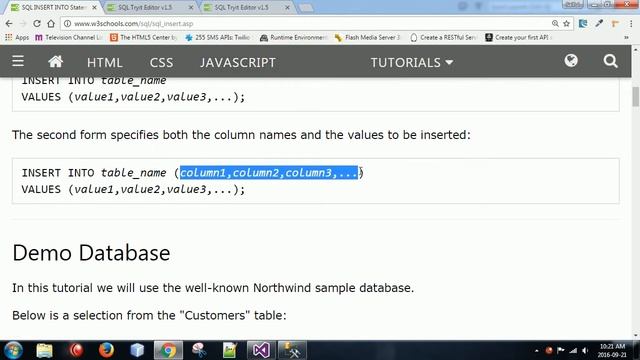Viewport: 640px width, 360px height.
Task: Click the blue flag extension icon
Action: [x=583, y=24]
